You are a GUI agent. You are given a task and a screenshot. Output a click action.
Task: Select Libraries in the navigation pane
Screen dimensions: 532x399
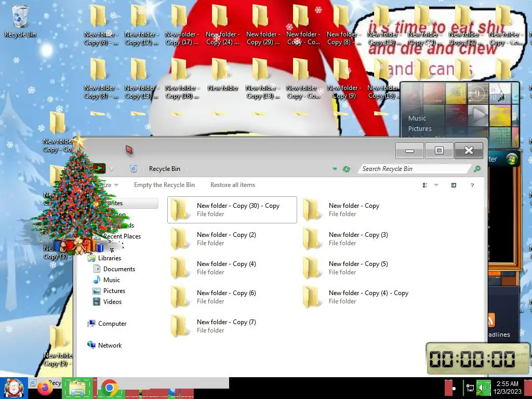pyautogui.click(x=109, y=258)
